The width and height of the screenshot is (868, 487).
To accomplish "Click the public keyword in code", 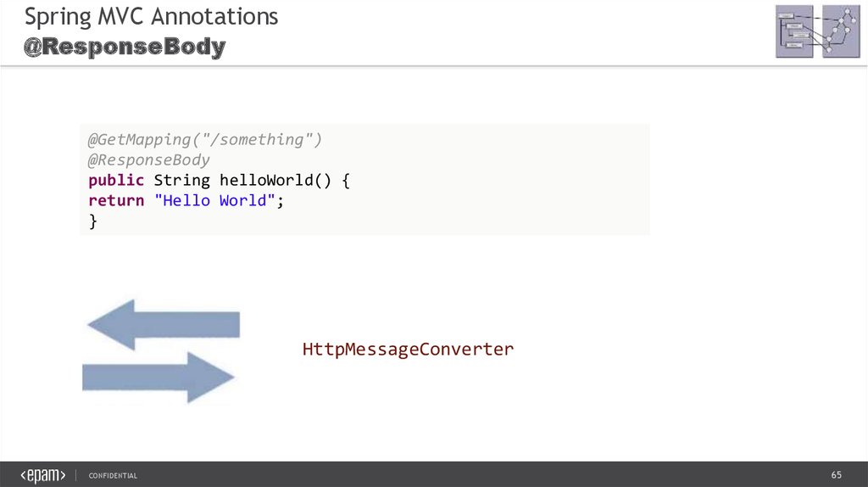I will pyautogui.click(x=116, y=180).
